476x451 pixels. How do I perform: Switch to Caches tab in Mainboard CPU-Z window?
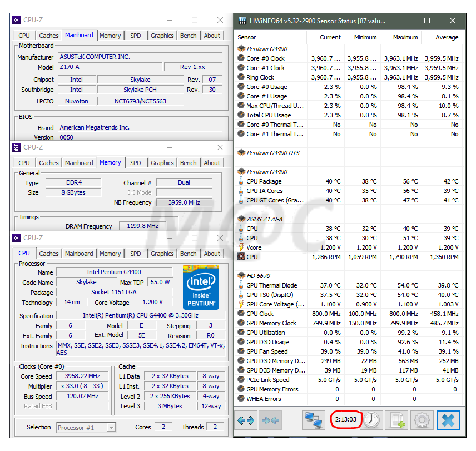click(48, 36)
